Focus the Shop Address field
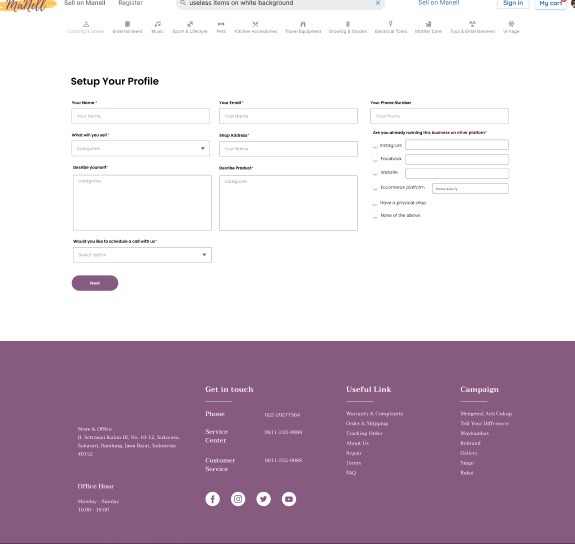 pyautogui.click(x=288, y=149)
